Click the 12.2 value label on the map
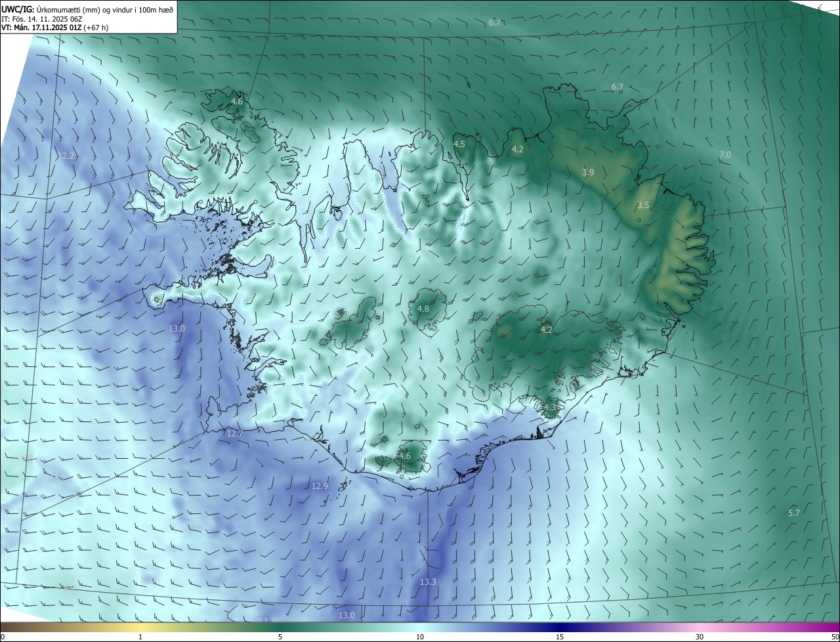This screenshot has height=642, width=840. pyautogui.click(x=66, y=156)
